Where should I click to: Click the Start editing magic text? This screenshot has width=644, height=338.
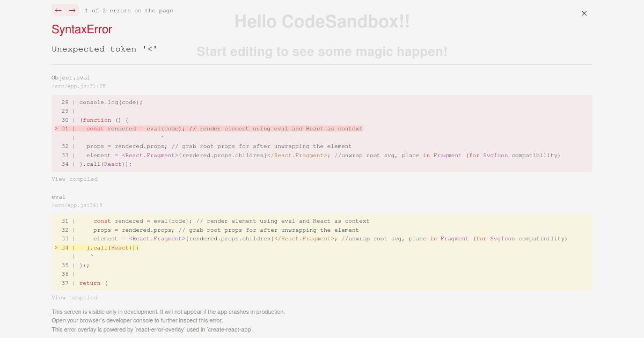coord(322,52)
